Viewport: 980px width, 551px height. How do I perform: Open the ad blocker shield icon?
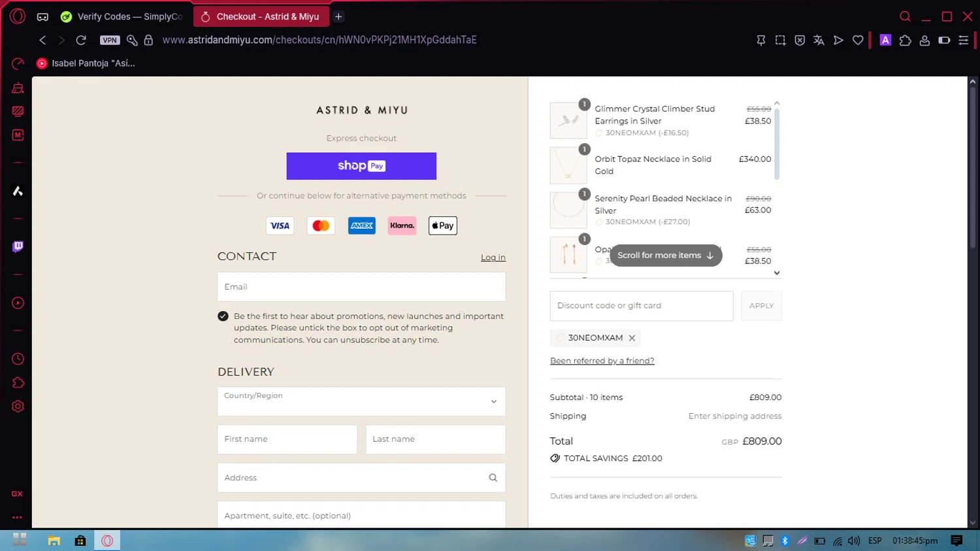tap(800, 41)
